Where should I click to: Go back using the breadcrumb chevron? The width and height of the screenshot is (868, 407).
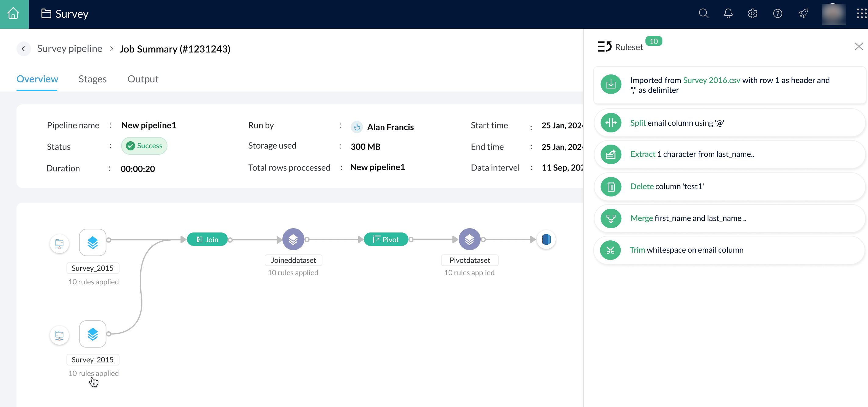tap(23, 49)
